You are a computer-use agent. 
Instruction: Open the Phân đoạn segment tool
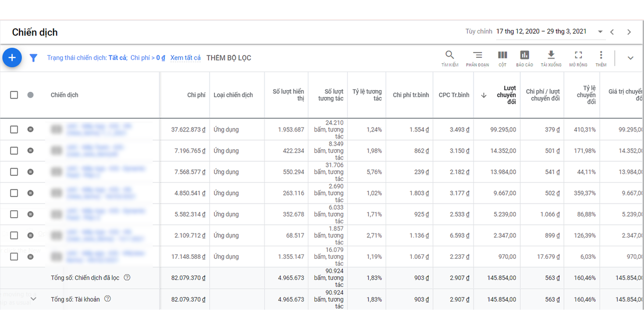pos(477,58)
